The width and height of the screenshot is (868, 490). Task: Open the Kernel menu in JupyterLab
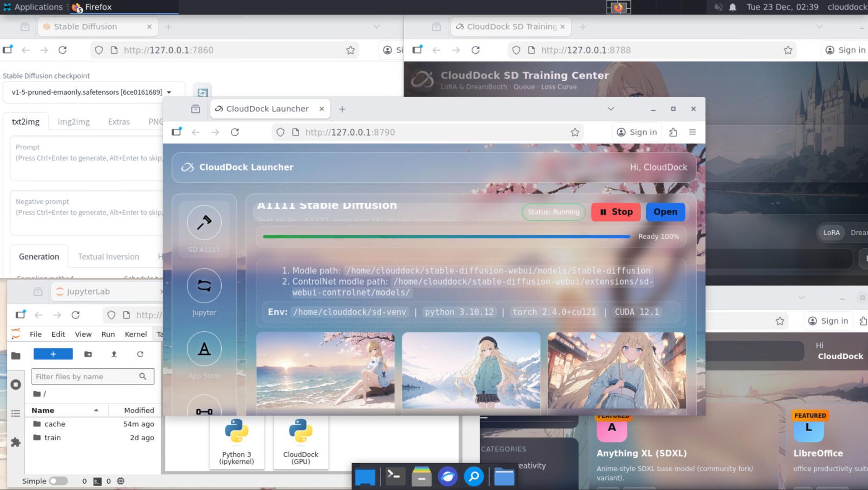136,334
